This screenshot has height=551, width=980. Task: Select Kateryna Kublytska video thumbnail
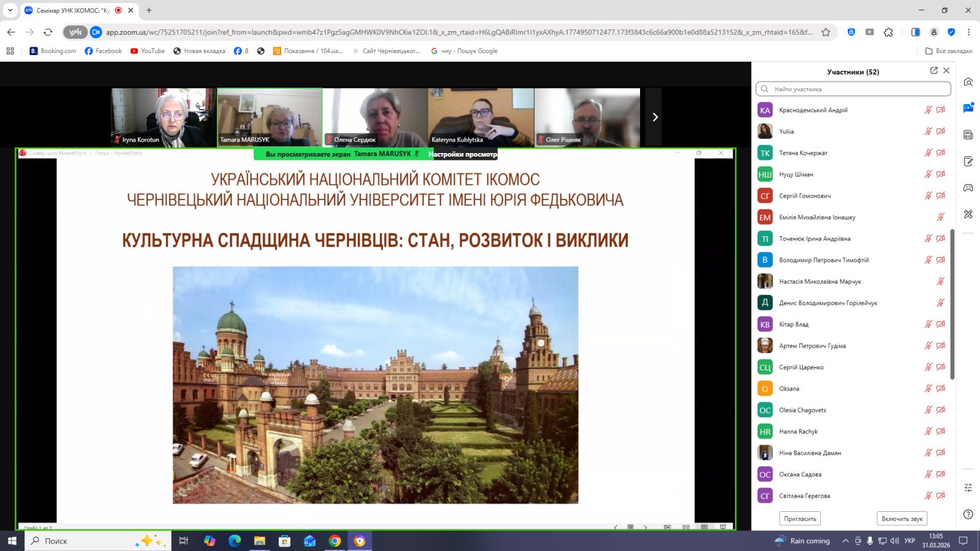481,118
